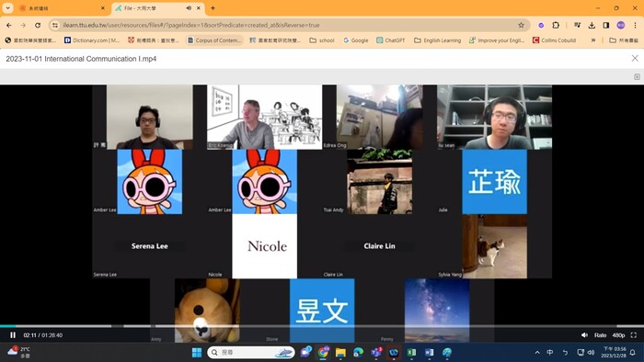Close the first browser tab
The width and height of the screenshot is (644, 362).
(103, 7)
